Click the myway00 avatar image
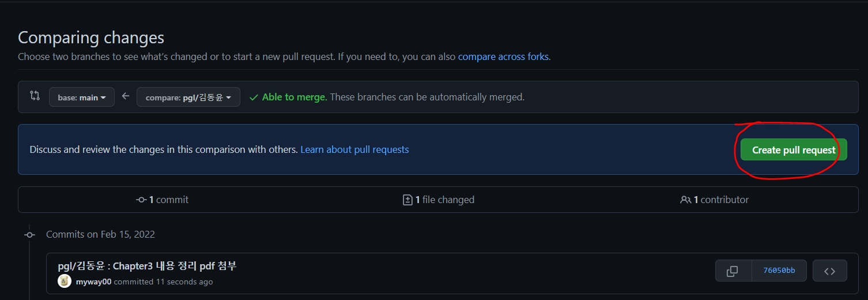Screen dimensions: 868x300 (65, 282)
